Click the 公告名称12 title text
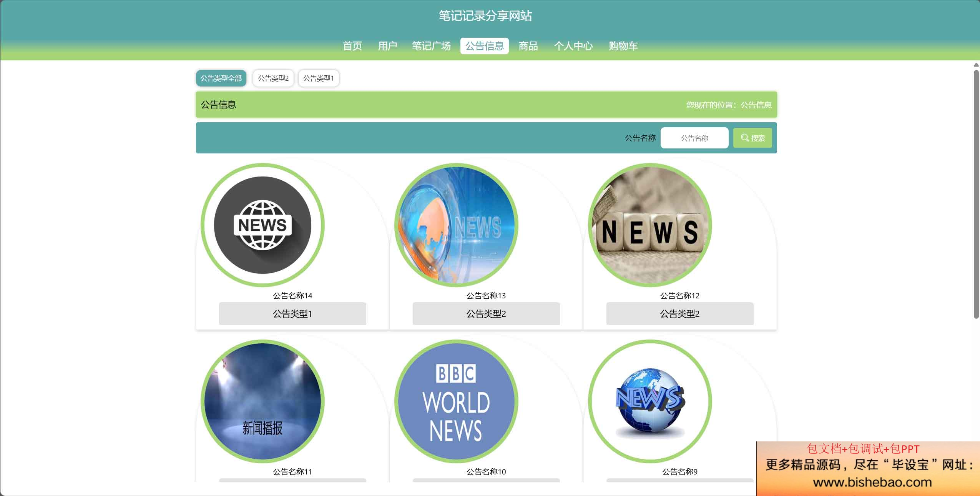 click(680, 296)
